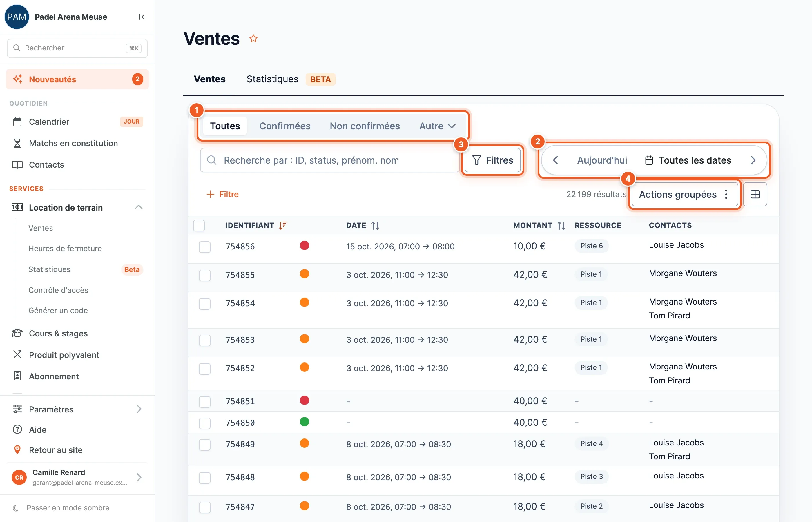Open the column layout grid icon
Viewport: 812px width, 522px height.
click(755, 194)
